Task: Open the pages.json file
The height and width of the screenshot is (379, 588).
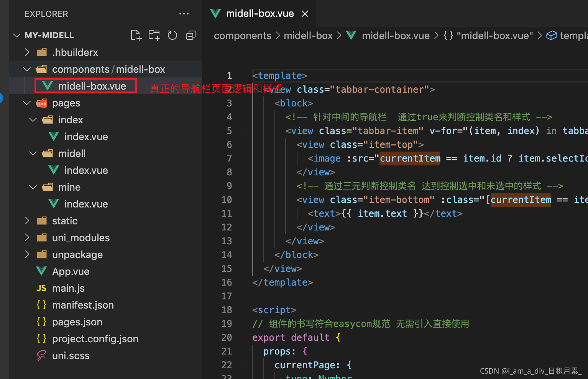Action: coord(77,322)
